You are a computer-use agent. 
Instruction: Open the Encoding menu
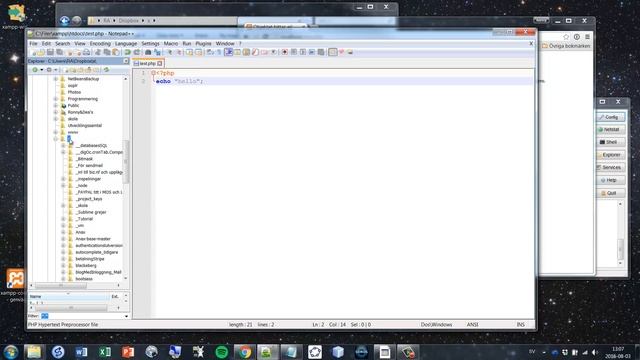click(x=100, y=43)
